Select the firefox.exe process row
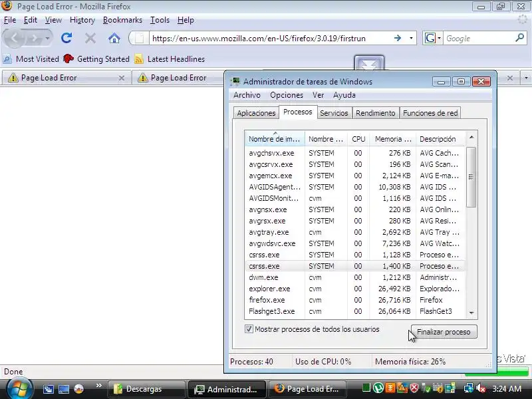 355,300
